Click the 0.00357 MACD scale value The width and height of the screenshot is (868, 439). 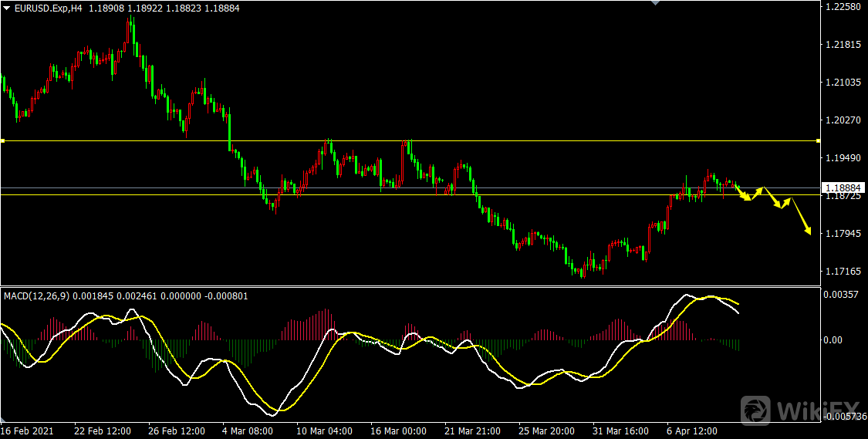tap(841, 295)
